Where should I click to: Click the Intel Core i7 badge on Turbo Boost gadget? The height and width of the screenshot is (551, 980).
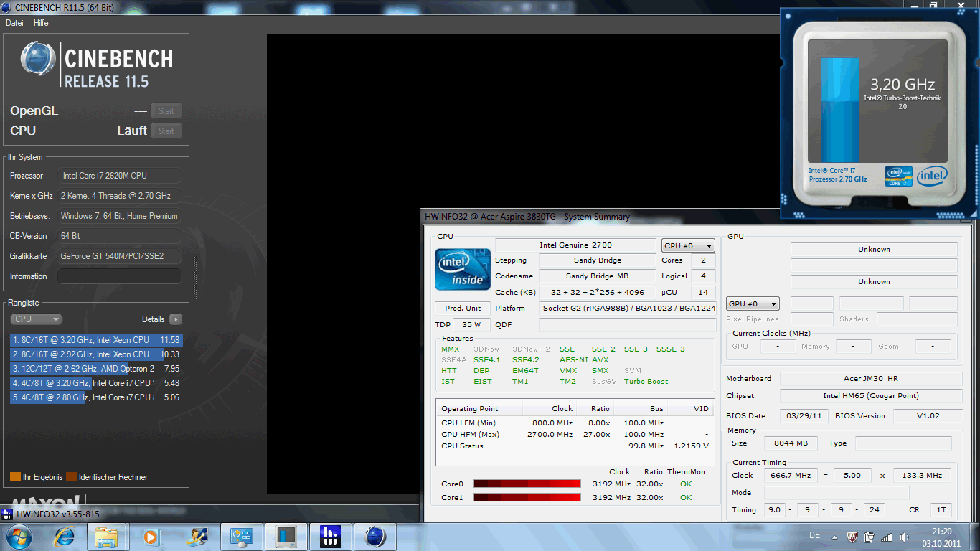click(898, 176)
